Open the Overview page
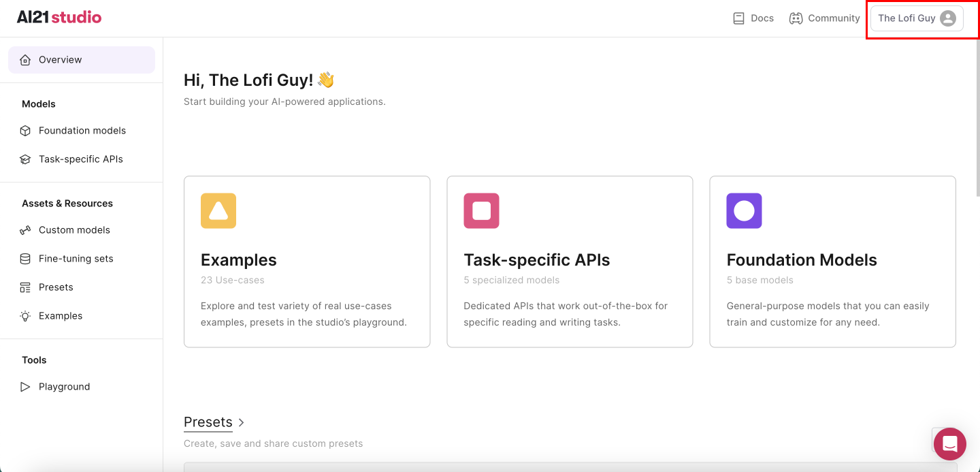Screen dimensions: 980x472 (82, 60)
